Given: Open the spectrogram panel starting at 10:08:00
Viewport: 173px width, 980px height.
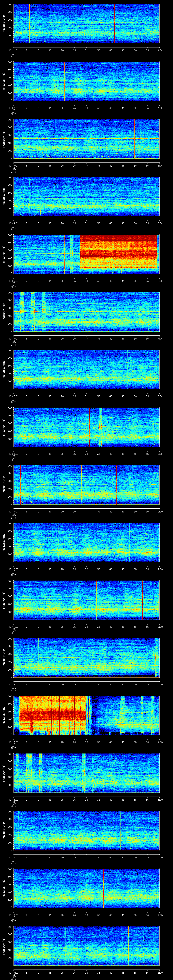Looking at the screenshot, I should click(86, 427).
